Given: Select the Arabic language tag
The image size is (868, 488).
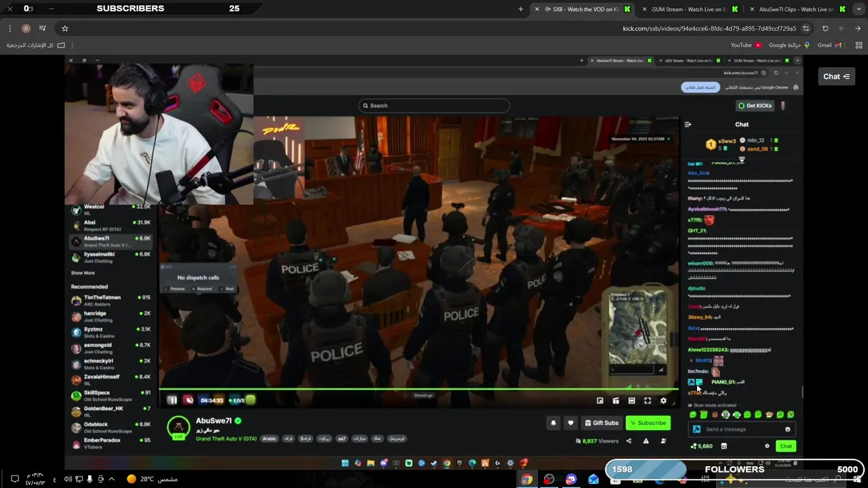Looking at the screenshot, I should (269, 439).
